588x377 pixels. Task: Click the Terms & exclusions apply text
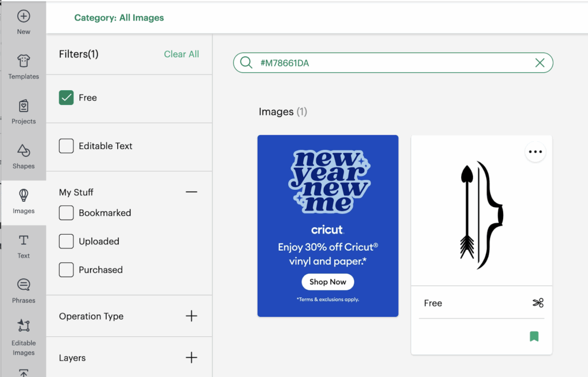tap(328, 300)
